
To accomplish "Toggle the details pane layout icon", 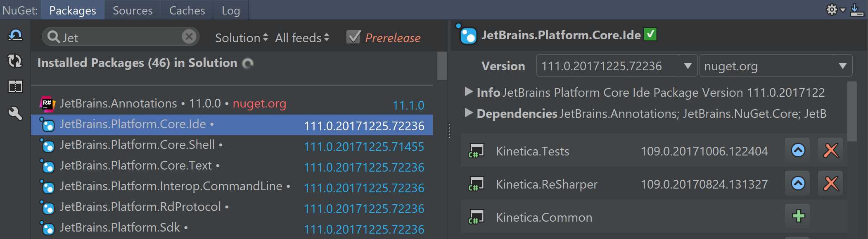I will tap(15, 87).
